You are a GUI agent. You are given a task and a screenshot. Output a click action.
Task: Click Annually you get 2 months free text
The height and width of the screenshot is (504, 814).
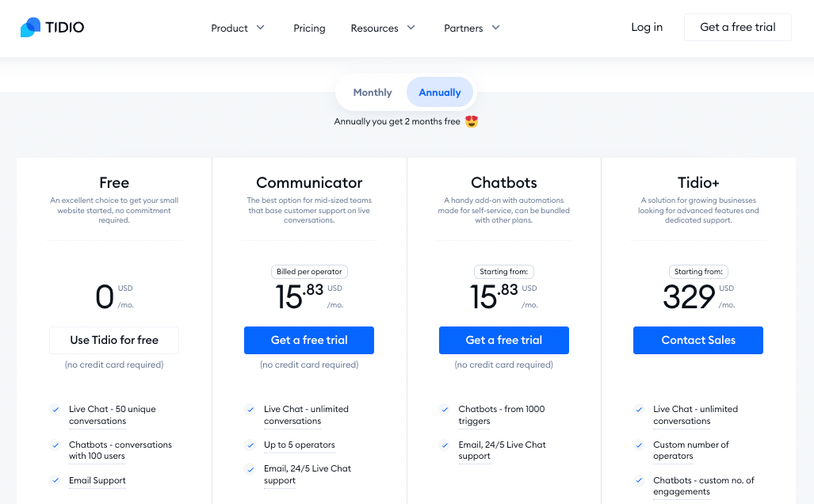[397, 121]
